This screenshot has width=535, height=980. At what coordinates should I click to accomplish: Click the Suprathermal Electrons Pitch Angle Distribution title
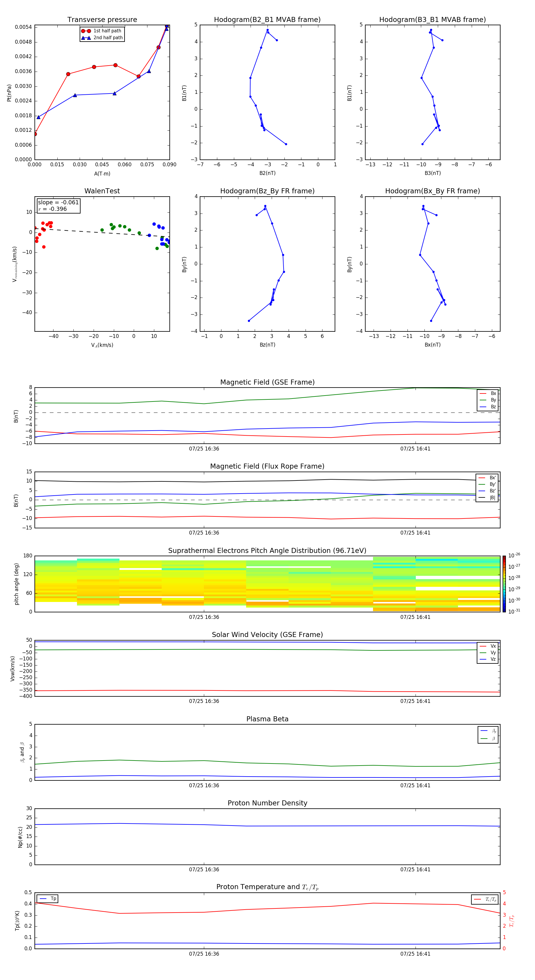pyautogui.click(x=267, y=551)
